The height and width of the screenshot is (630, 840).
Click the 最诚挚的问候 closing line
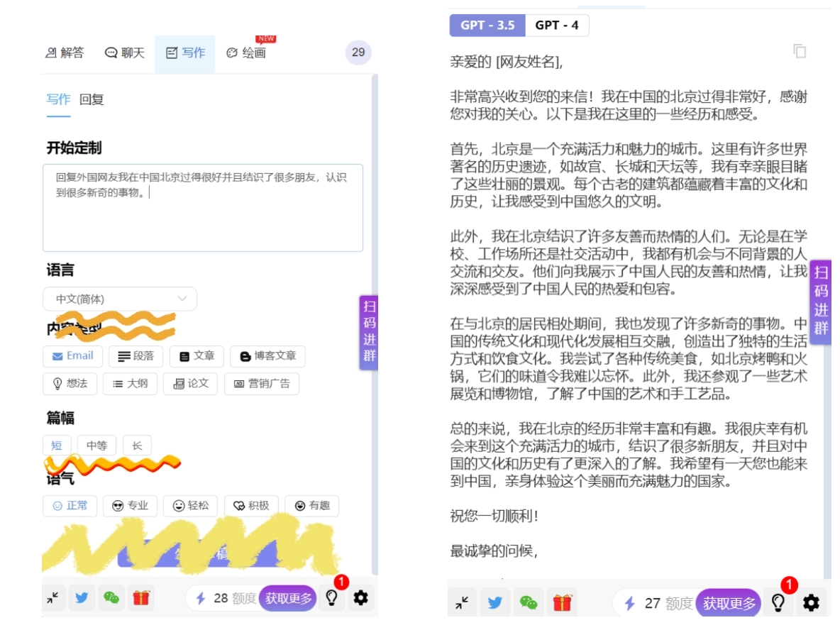coord(494,551)
